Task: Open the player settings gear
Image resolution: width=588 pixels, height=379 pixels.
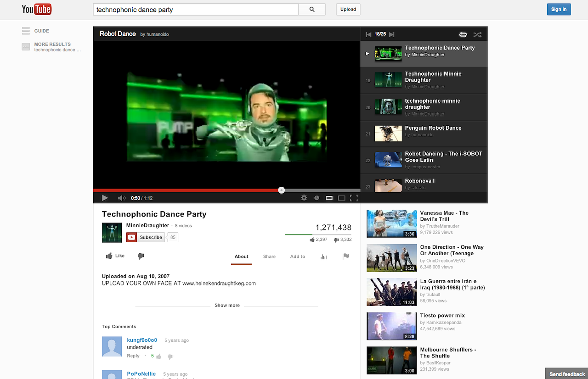Action: point(304,198)
